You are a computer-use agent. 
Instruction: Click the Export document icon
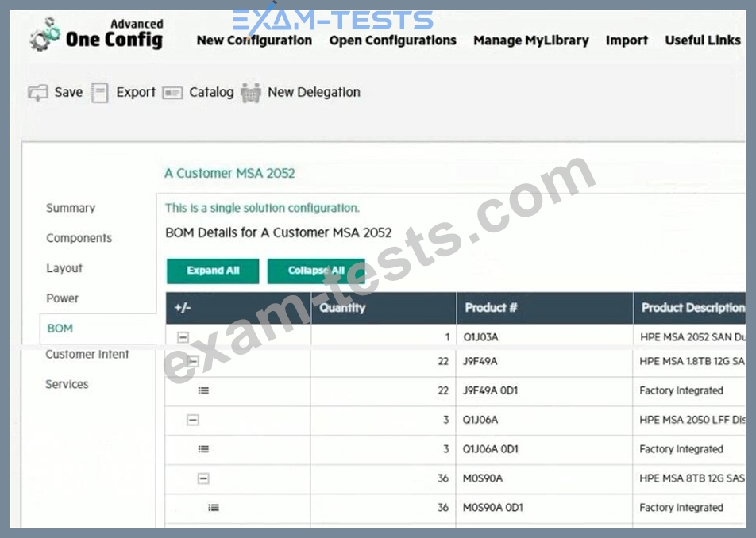[100, 93]
